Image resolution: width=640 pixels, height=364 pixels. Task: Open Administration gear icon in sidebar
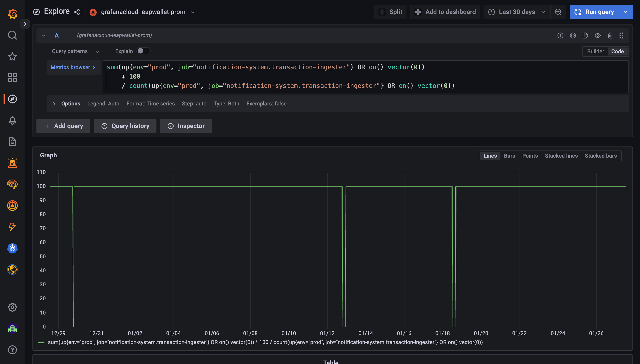[x=12, y=307]
